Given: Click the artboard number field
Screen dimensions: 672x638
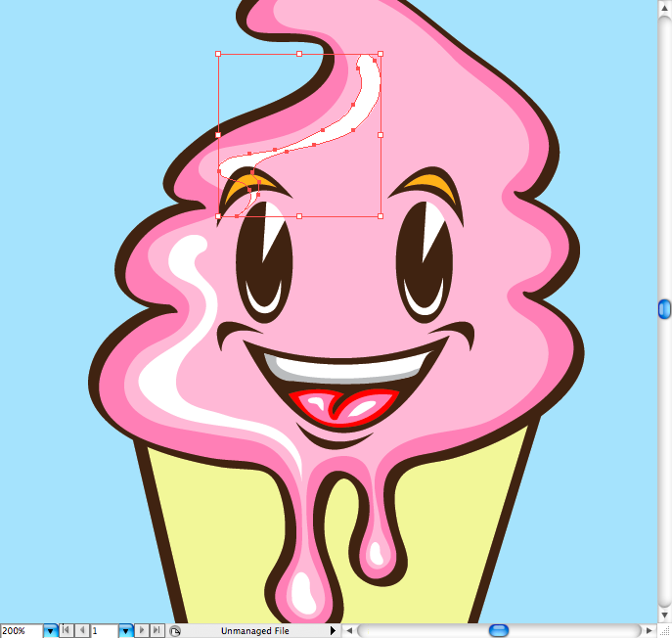Looking at the screenshot, I should point(104,631).
